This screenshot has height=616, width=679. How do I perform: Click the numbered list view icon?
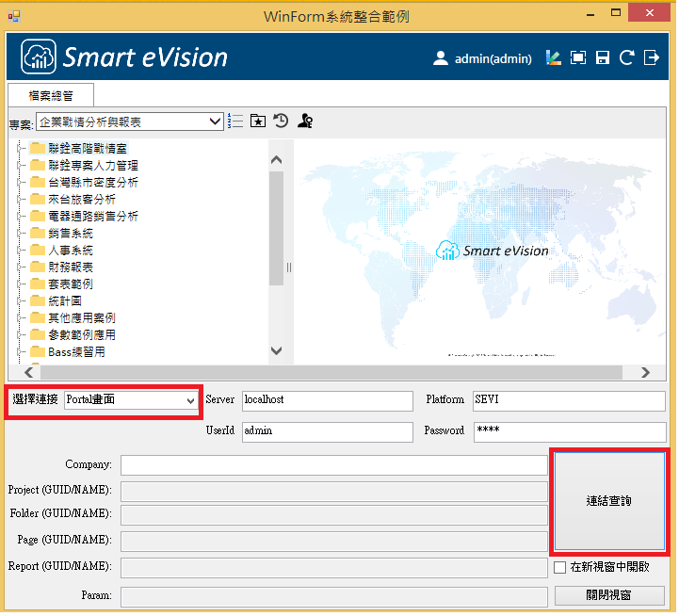(236, 122)
